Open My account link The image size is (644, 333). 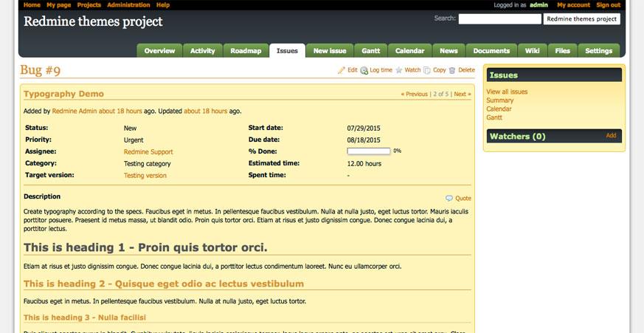pyautogui.click(x=573, y=5)
